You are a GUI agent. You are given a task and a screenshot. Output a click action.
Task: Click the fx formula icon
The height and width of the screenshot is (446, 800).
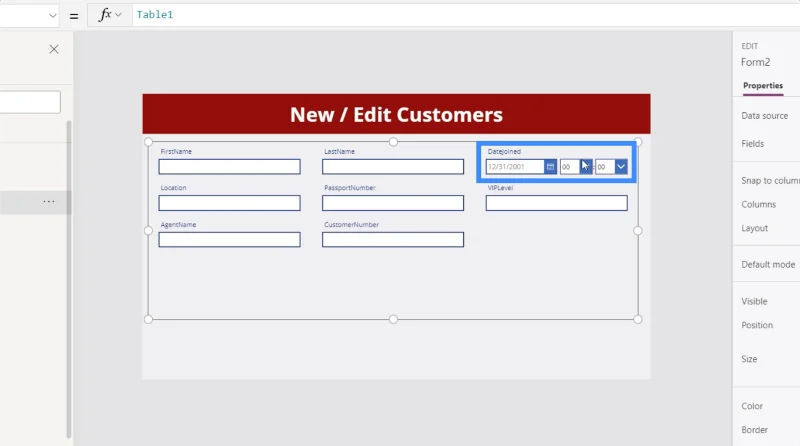(105, 15)
